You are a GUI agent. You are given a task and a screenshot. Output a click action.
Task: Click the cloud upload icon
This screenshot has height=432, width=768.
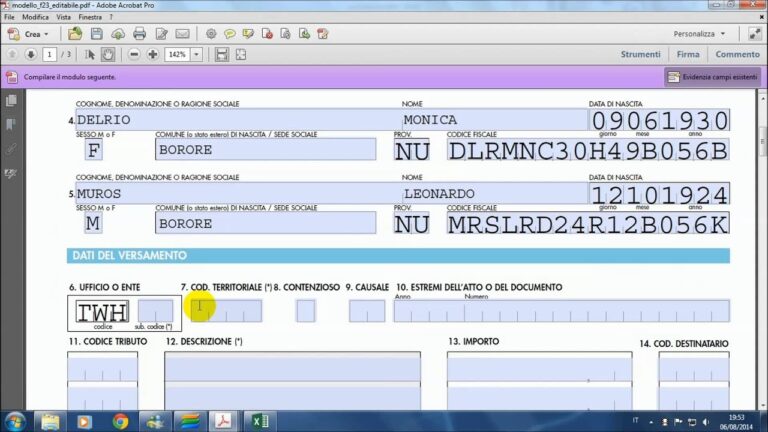(118, 34)
